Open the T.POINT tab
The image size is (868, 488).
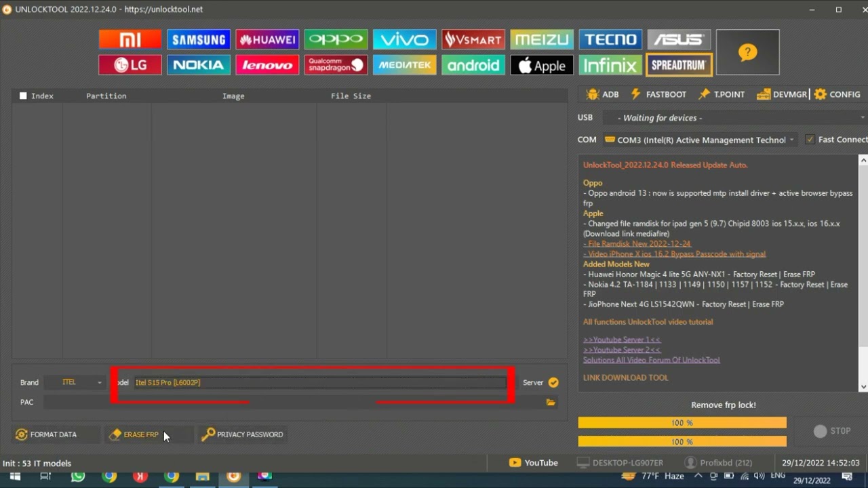click(x=722, y=94)
